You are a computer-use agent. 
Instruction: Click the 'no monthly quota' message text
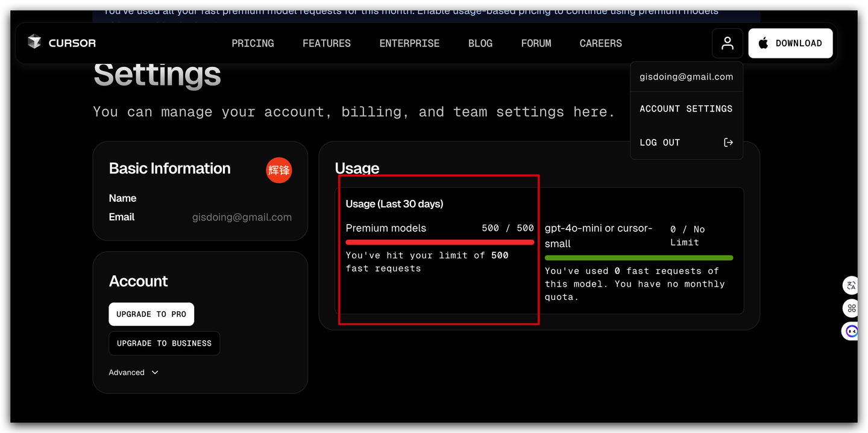pos(635,284)
